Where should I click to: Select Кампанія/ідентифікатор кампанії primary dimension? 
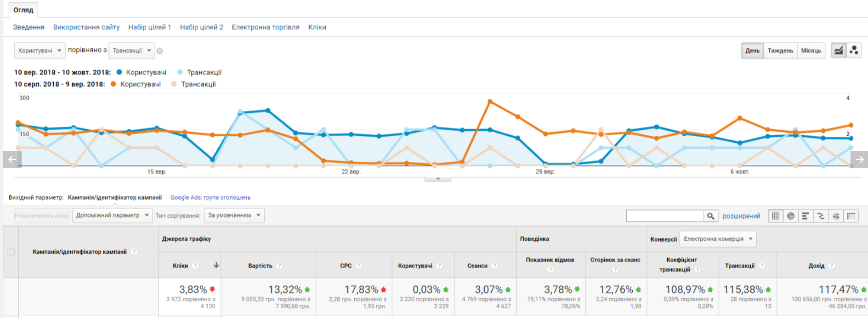tap(115, 197)
